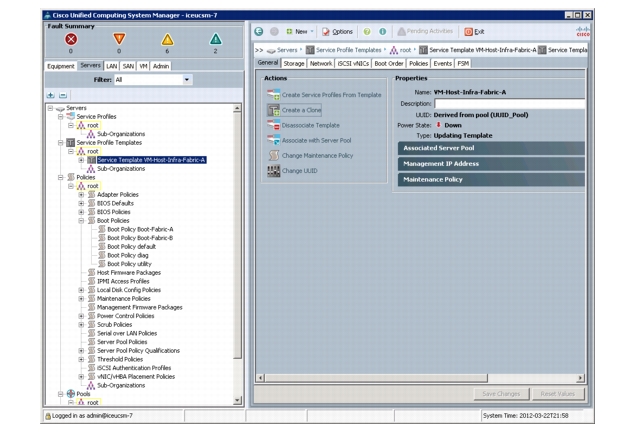Select Scrub Policies in tree

[x=114, y=325]
